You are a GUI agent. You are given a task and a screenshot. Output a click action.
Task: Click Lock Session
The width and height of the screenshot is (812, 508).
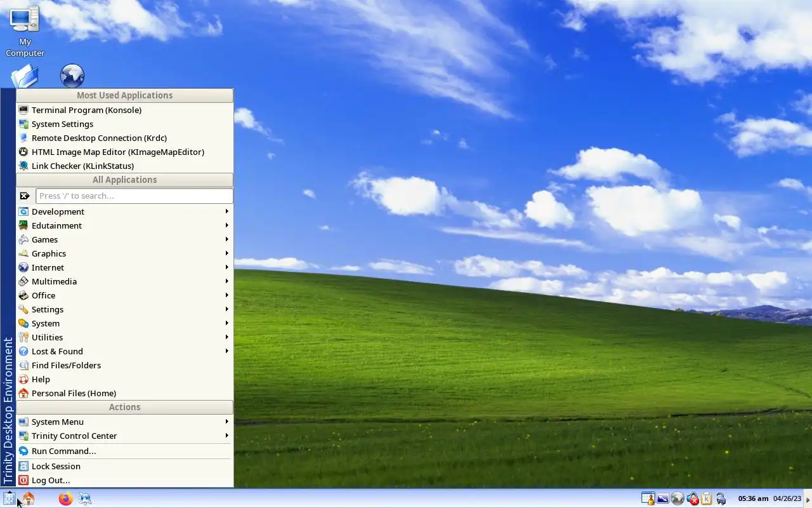click(124, 466)
